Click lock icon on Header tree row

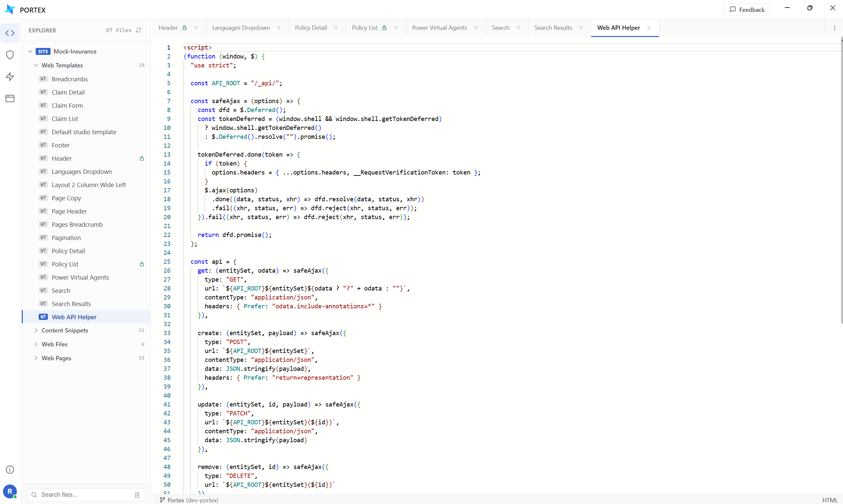coord(142,158)
